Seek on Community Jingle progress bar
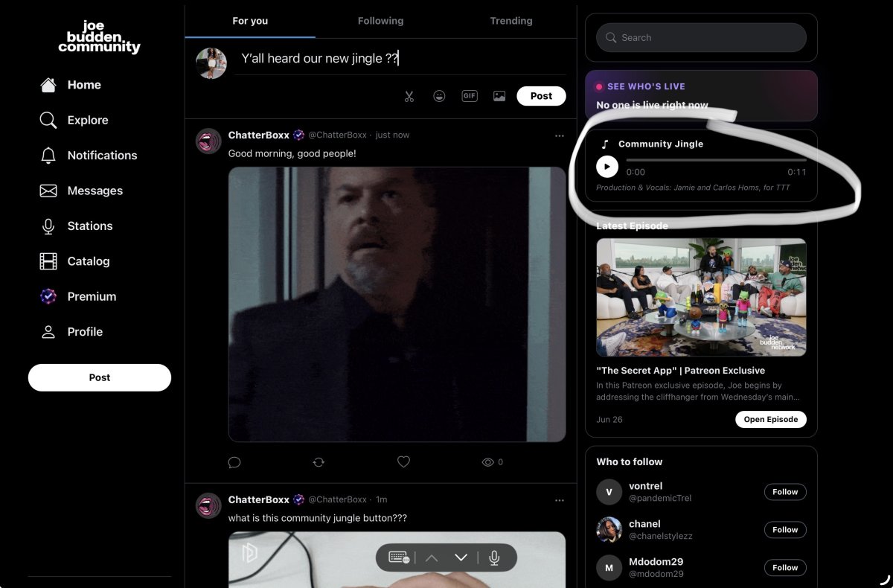 point(716,160)
